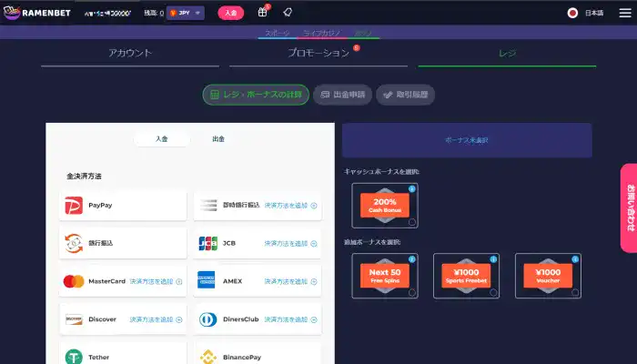Add payment method for MasterCard

(x=156, y=282)
